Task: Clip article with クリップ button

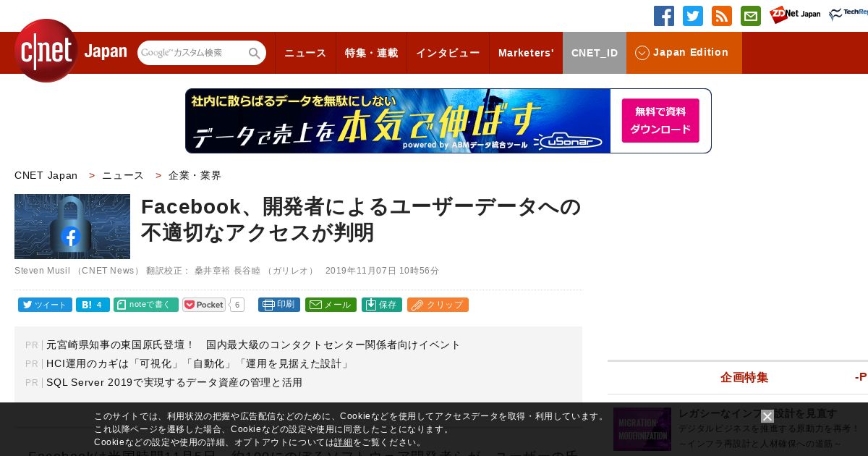Action: coord(438,305)
